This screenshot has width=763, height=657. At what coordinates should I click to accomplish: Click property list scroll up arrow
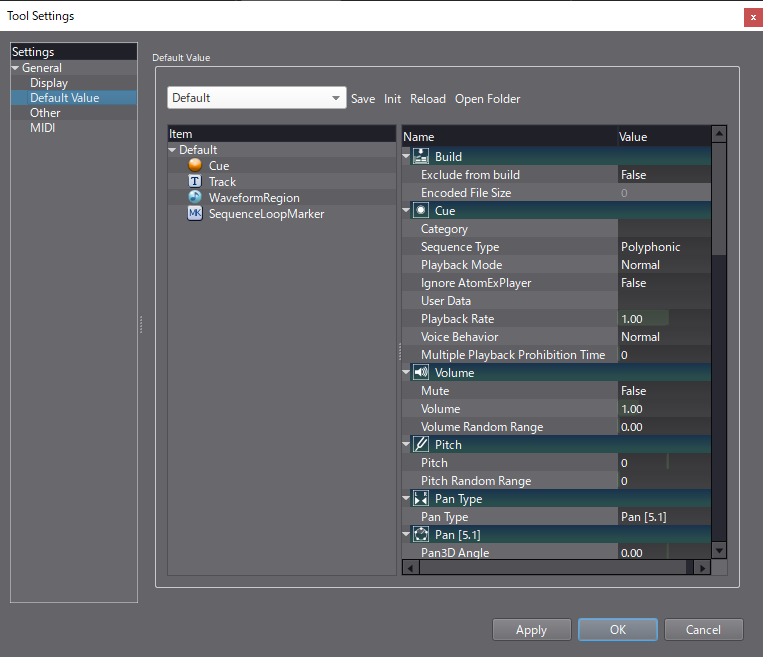tap(719, 133)
